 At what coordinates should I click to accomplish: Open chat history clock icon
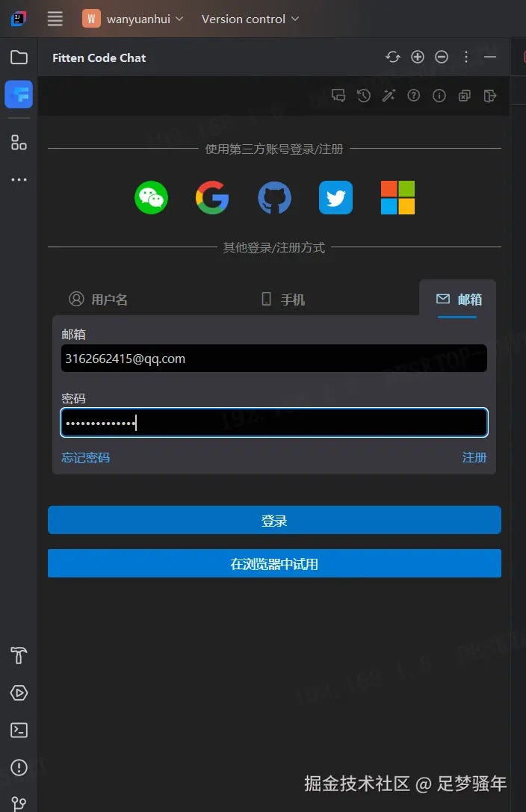[x=364, y=96]
